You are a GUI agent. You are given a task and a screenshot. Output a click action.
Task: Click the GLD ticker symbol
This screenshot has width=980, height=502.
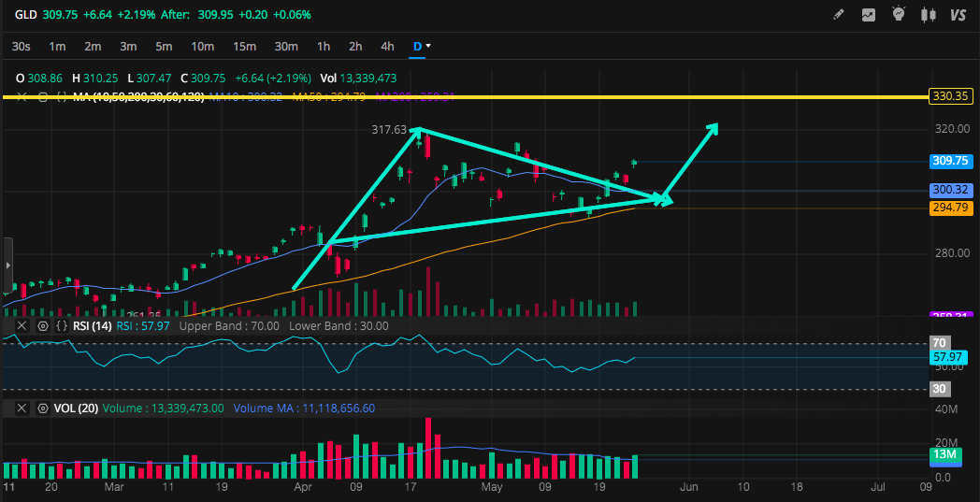[x=24, y=14]
